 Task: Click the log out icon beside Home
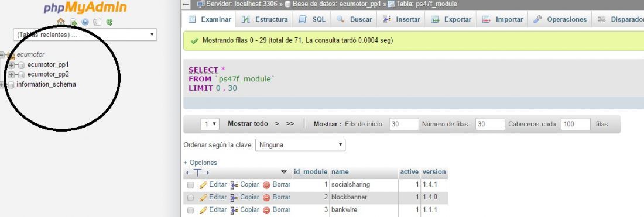pos(73,22)
